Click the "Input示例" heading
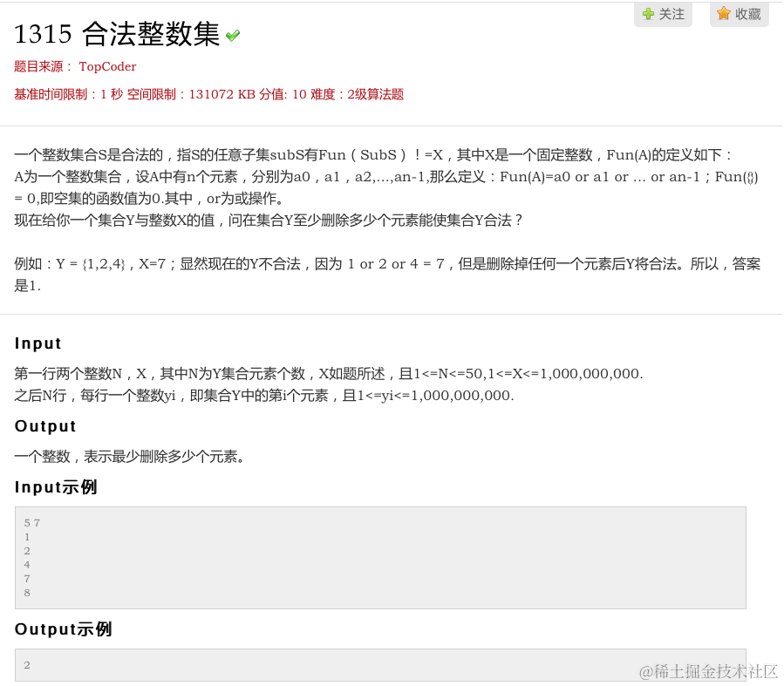Viewport: 784px width, 686px height. (x=56, y=486)
